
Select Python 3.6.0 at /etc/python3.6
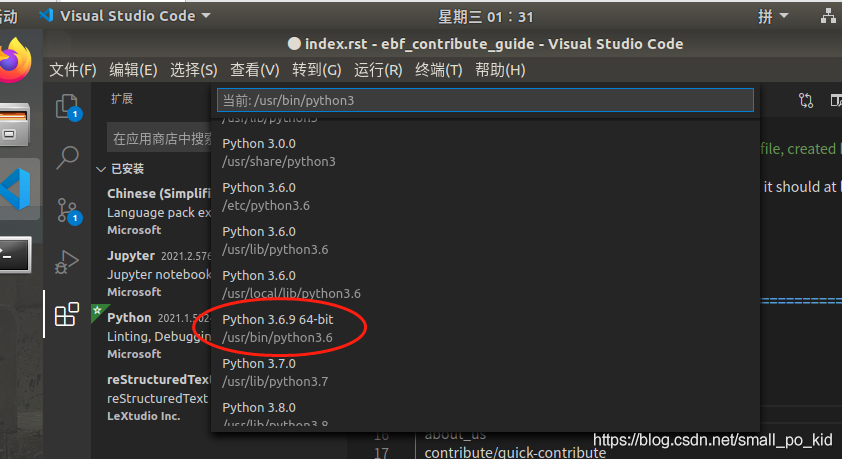(486, 196)
